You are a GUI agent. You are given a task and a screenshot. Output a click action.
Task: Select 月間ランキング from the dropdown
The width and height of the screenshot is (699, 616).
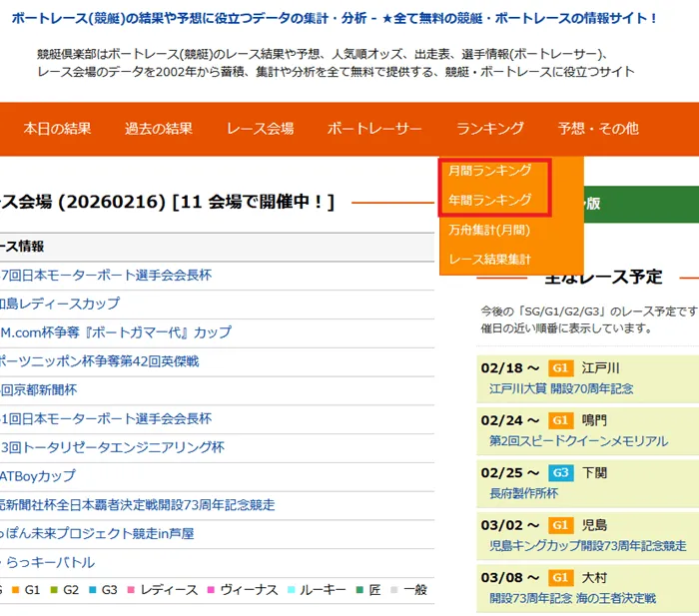pos(489,171)
